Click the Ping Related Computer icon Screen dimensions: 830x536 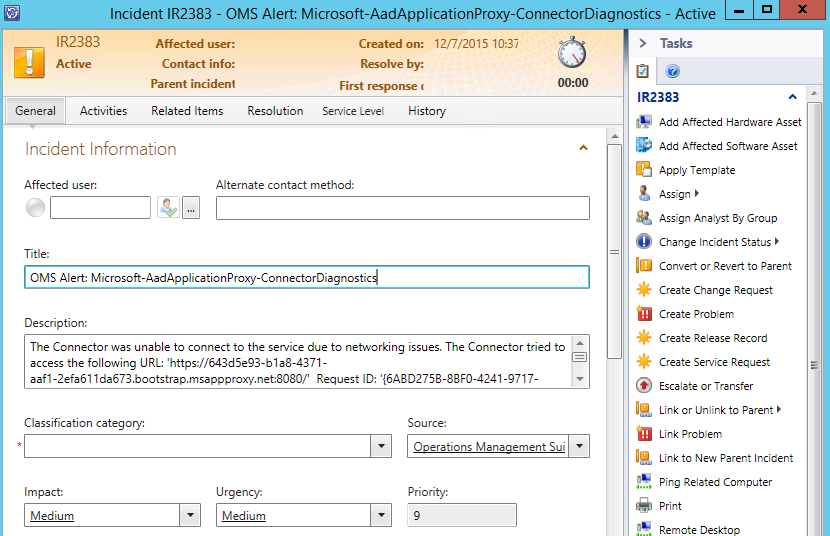pyautogui.click(x=644, y=482)
